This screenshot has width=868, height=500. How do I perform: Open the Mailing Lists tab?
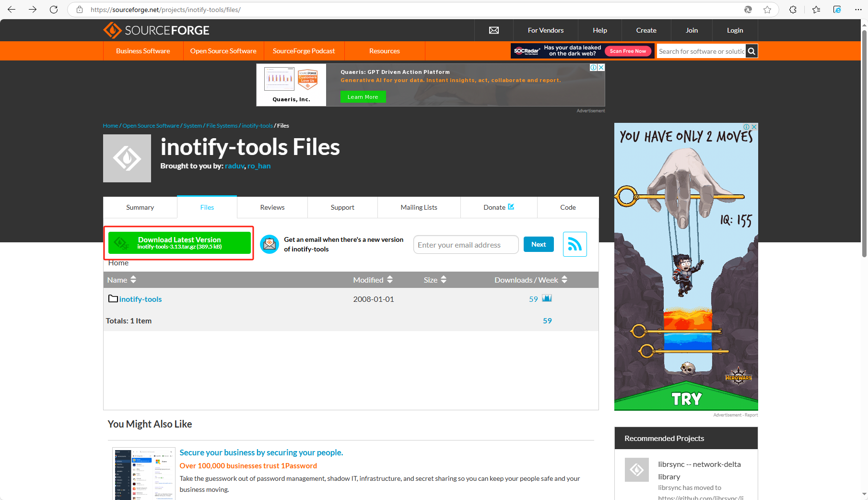419,207
